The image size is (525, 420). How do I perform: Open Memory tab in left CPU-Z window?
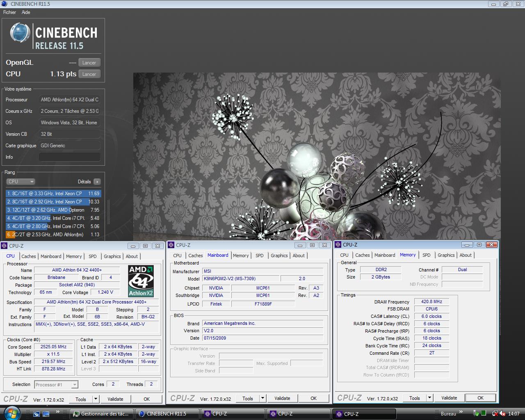74,256
